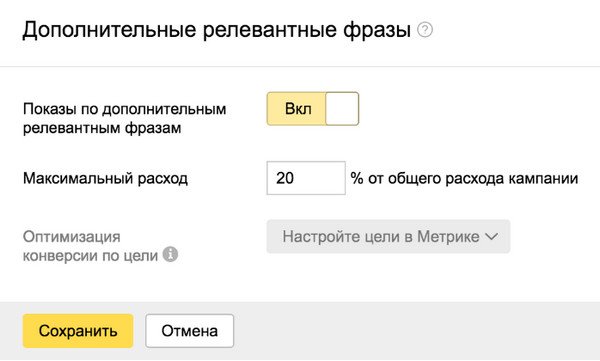Dismiss the dialog using 'Отмена'
This screenshot has width=600, height=361.
click(x=189, y=331)
